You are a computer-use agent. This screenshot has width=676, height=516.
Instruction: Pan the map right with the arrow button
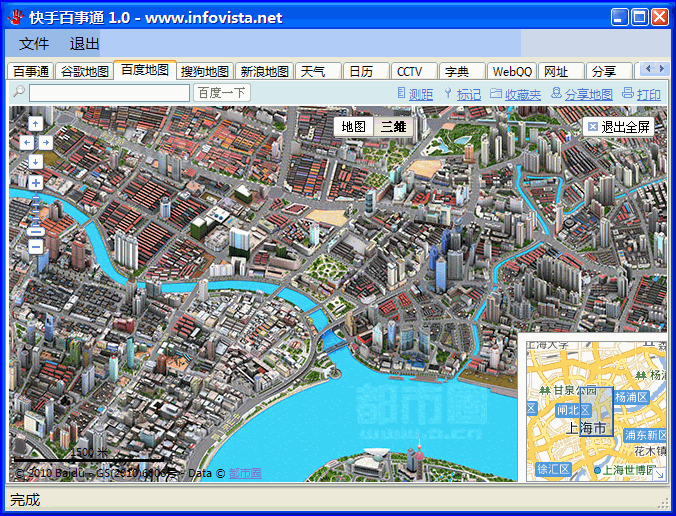[x=45, y=143]
